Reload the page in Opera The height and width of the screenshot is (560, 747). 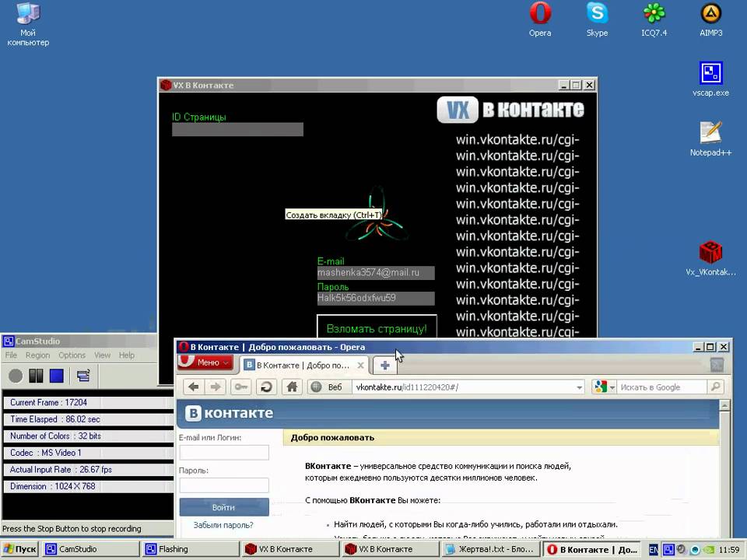[266, 387]
